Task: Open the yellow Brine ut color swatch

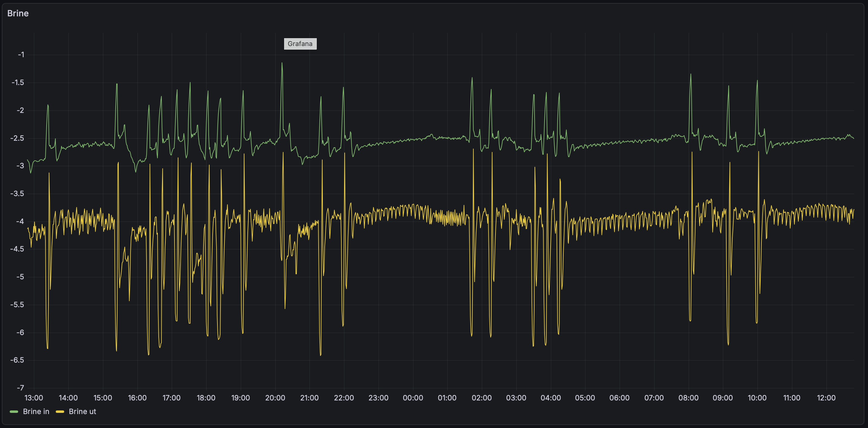Action: coord(60,411)
